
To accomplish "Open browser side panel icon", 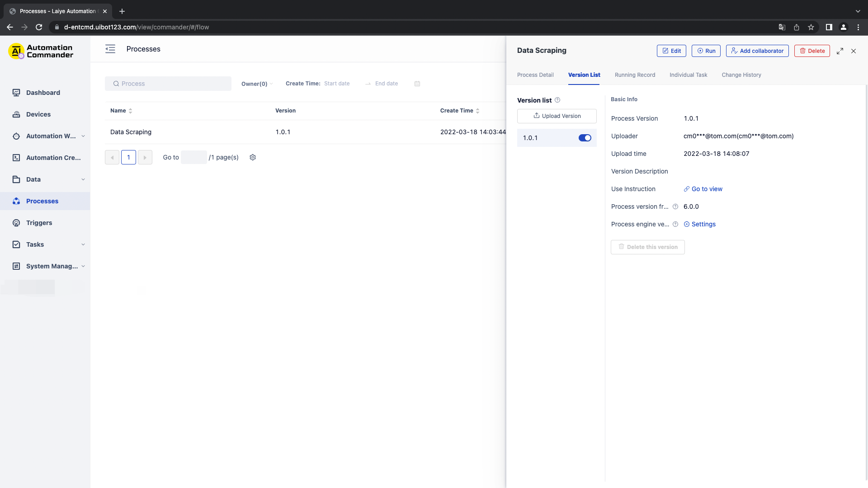I will point(829,27).
